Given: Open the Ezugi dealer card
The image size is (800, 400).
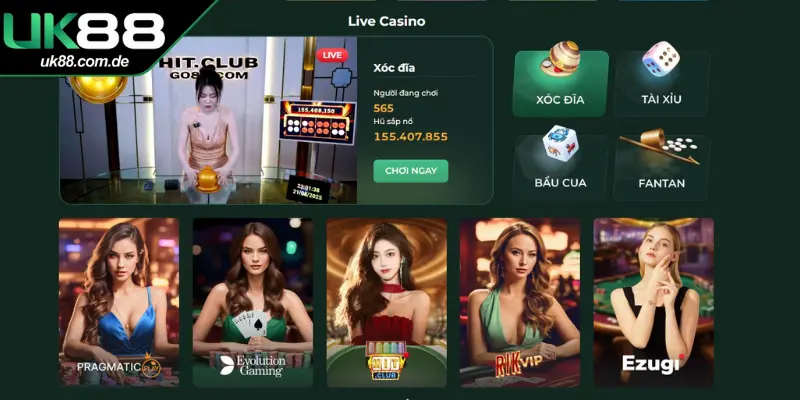Looking at the screenshot, I should pyautogui.click(x=654, y=303).
